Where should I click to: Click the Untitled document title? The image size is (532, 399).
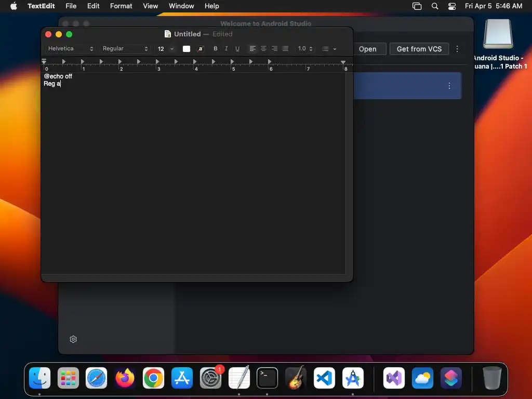point(187,34)
